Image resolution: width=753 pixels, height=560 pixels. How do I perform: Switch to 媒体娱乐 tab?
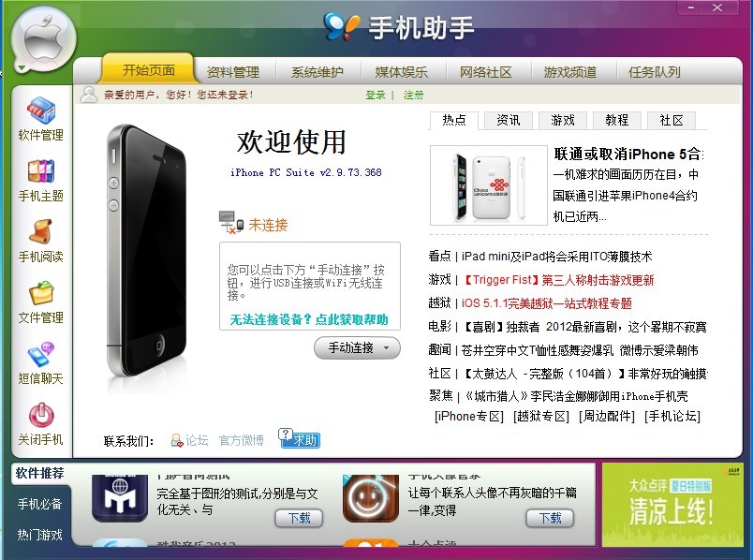point(402,72)
